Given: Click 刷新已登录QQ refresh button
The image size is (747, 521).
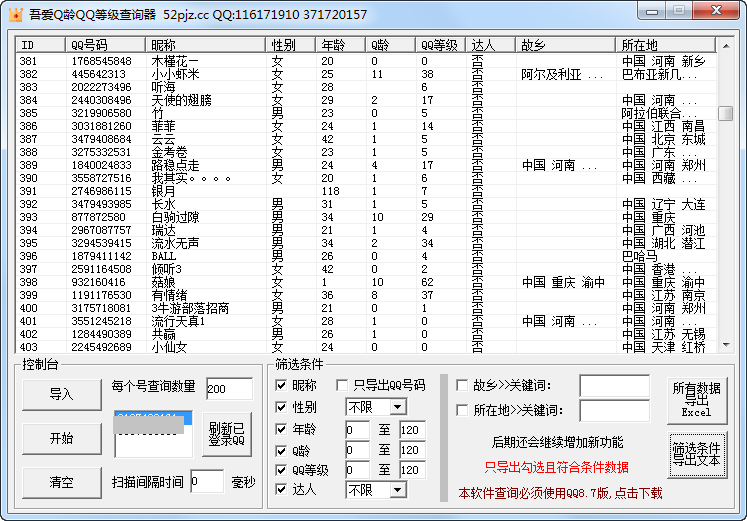Looking at the screenshot, I should [227, 434].
